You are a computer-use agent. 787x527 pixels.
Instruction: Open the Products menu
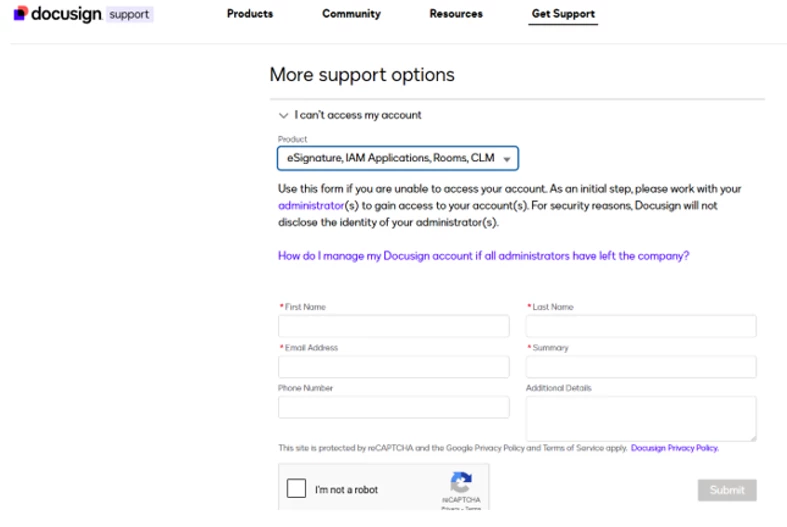pos(250,14)
